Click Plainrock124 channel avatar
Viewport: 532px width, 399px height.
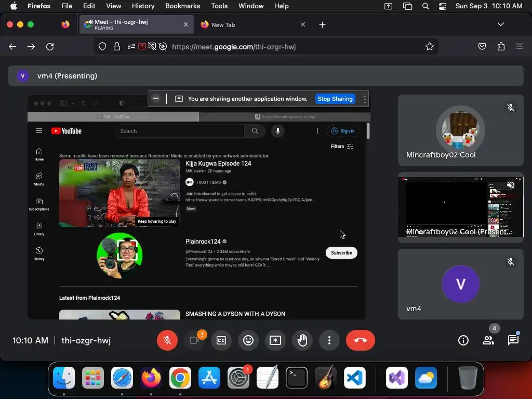119,256
